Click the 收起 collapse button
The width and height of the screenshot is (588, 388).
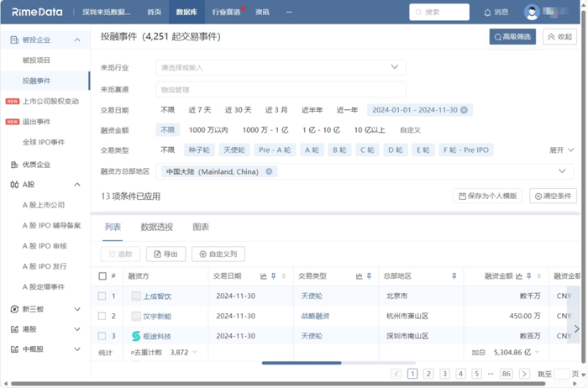[x=559, y=37]
